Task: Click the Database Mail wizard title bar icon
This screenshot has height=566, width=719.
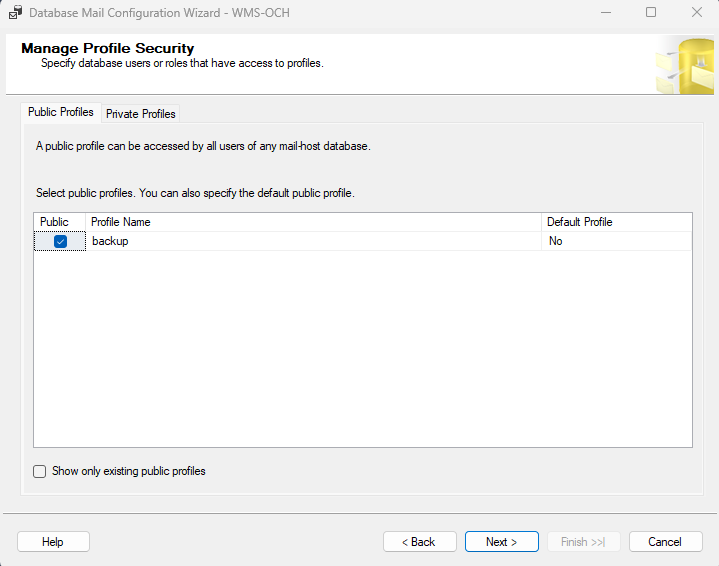Action: pos(15,13)
